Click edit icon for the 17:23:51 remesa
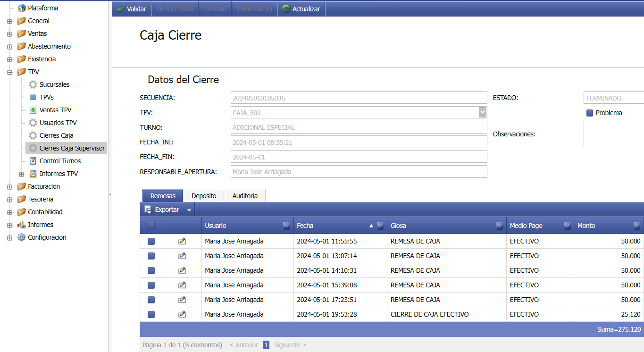Image resolution: width=644 pixels, height=352 pixels. click(182, 300)
